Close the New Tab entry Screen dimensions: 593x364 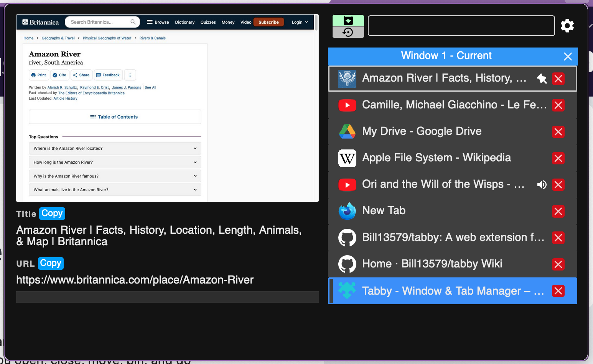pos(558,211)
